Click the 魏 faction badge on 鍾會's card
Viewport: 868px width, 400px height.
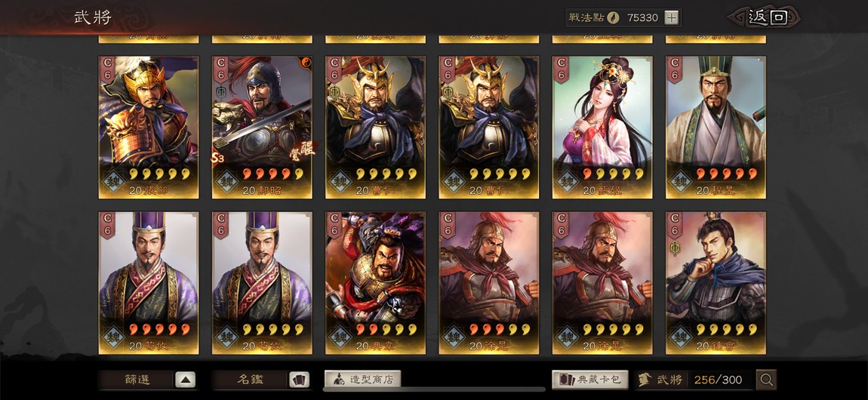coord(681,337)
